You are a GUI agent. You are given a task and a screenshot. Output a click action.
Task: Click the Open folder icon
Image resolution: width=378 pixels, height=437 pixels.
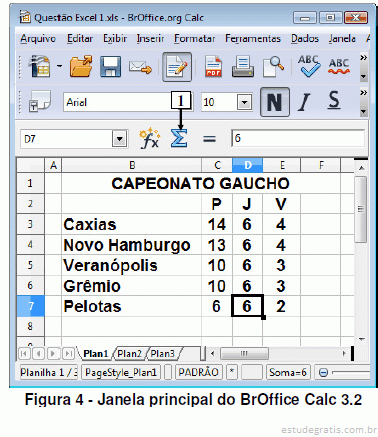81,66
